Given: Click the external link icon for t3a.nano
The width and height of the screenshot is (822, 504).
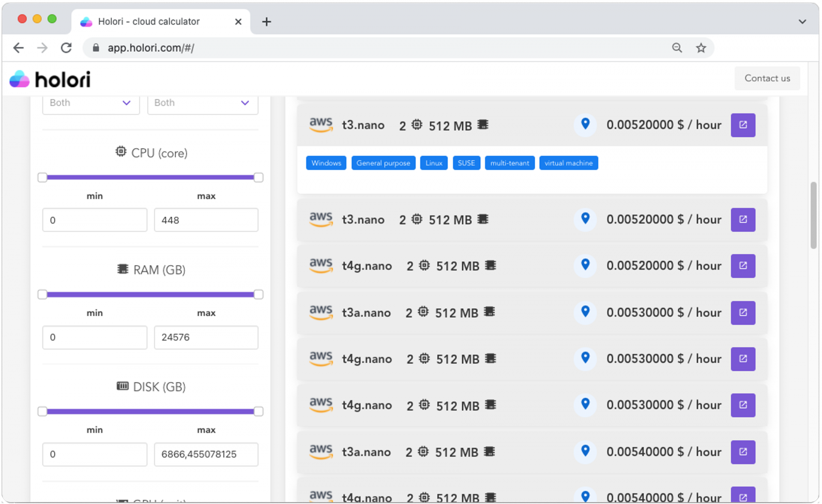Looking at the screenshot, I should tap(743, 312).
